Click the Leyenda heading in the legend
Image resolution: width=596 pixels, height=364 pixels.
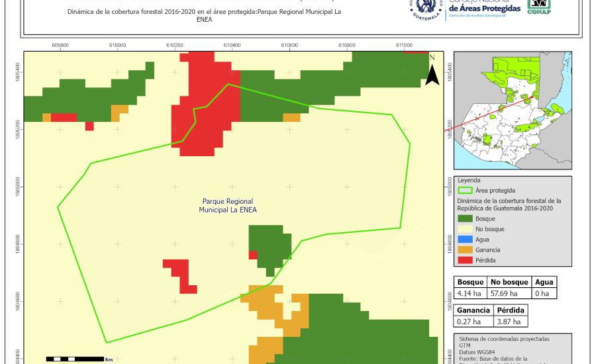[469, 180]
